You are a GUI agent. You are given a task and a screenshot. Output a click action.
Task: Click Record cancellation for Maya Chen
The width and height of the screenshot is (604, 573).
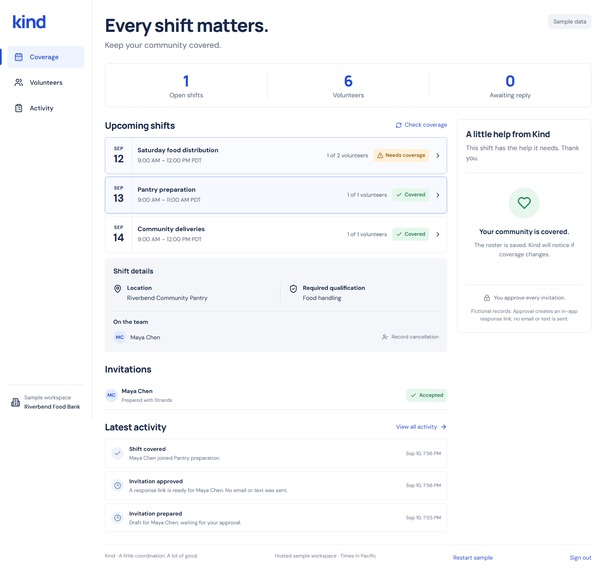point(410,337)
